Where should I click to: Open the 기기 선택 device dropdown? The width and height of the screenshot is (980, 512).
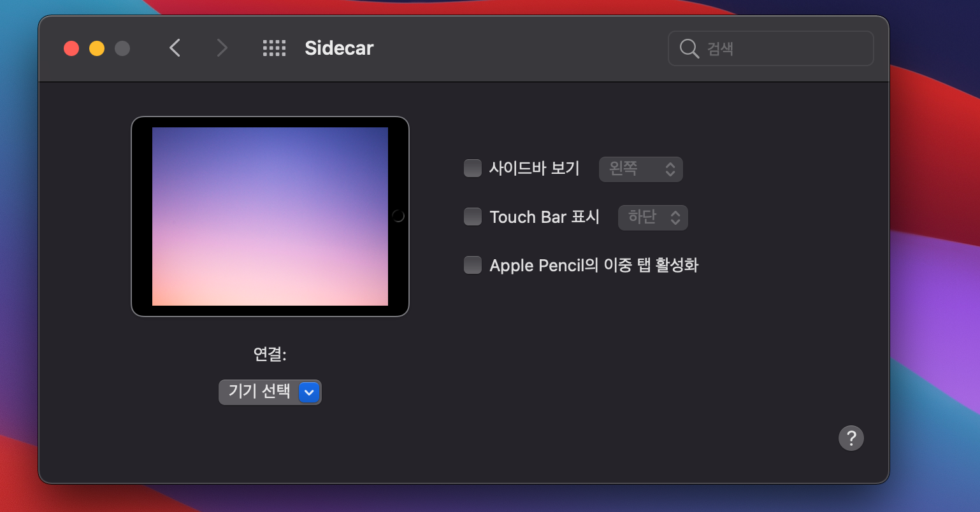270,392
